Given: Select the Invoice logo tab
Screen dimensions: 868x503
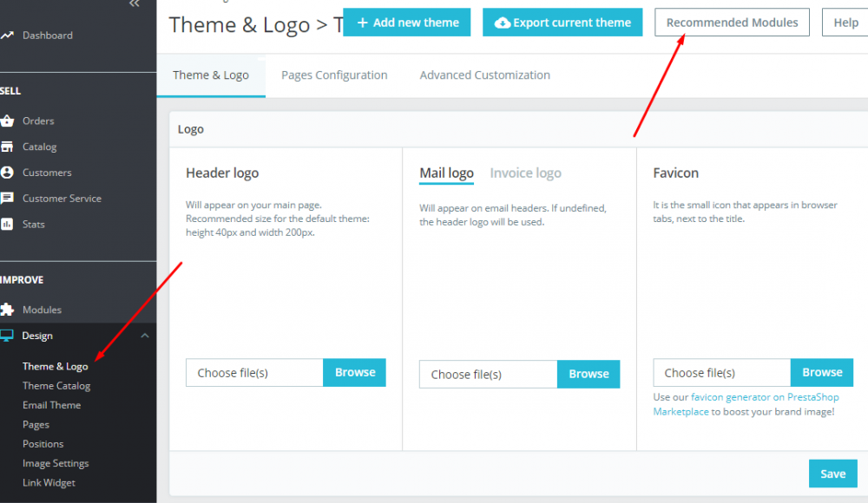Looking at the screenshot, I should point(525,173).
